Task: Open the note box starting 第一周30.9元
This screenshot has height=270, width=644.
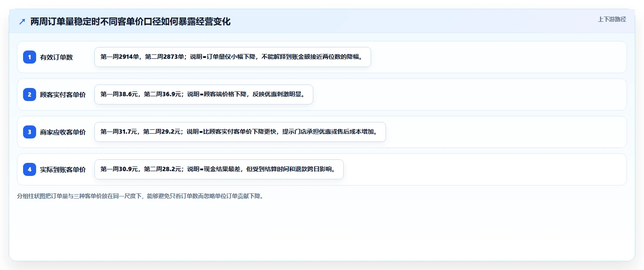Action: click(x=219, y=169)
